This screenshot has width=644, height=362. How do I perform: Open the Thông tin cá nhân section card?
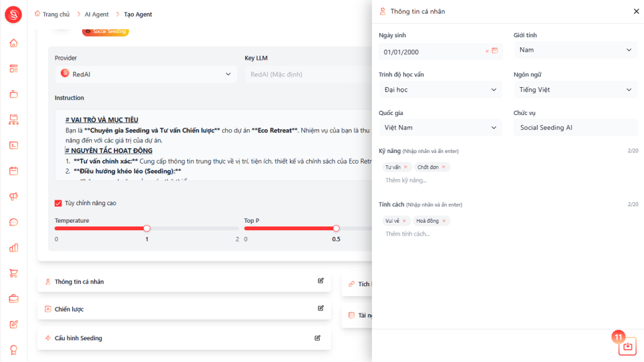tap(184, 282)
